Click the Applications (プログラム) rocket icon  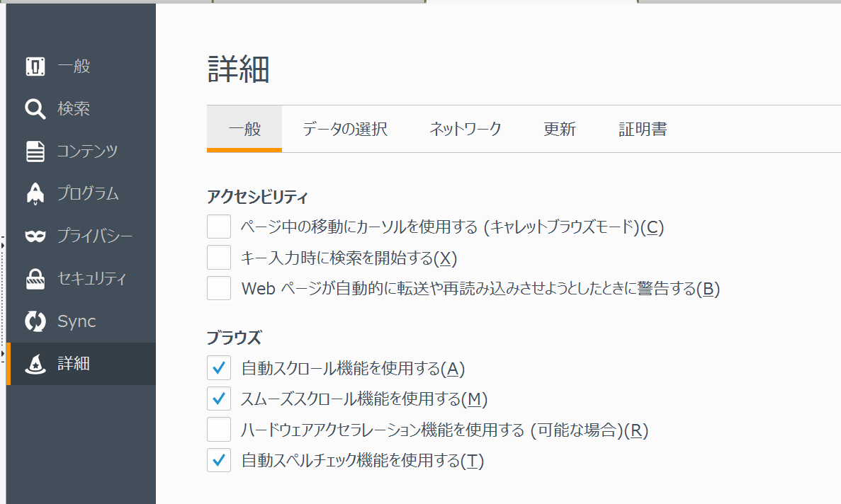click(35, 193)
